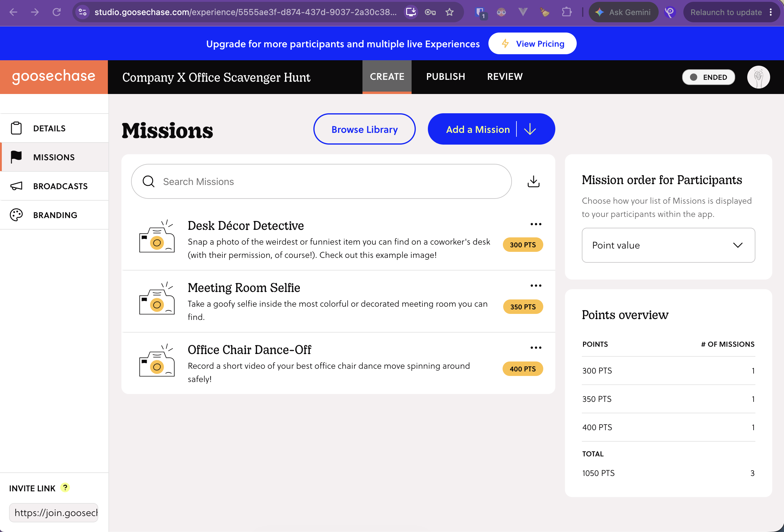Click the grey V extension icon
The image size is (784, 532).
[523, 12]
